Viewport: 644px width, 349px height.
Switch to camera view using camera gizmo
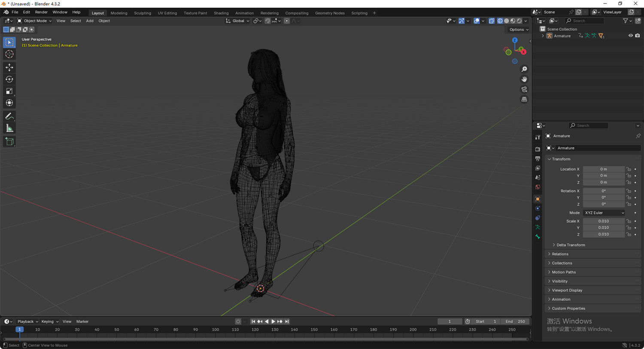point(524,89)
